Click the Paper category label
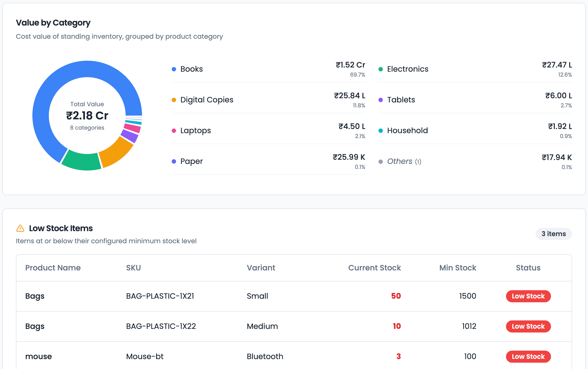The width and height of the screenshot is (588, 369). click(x=191, y=161)
